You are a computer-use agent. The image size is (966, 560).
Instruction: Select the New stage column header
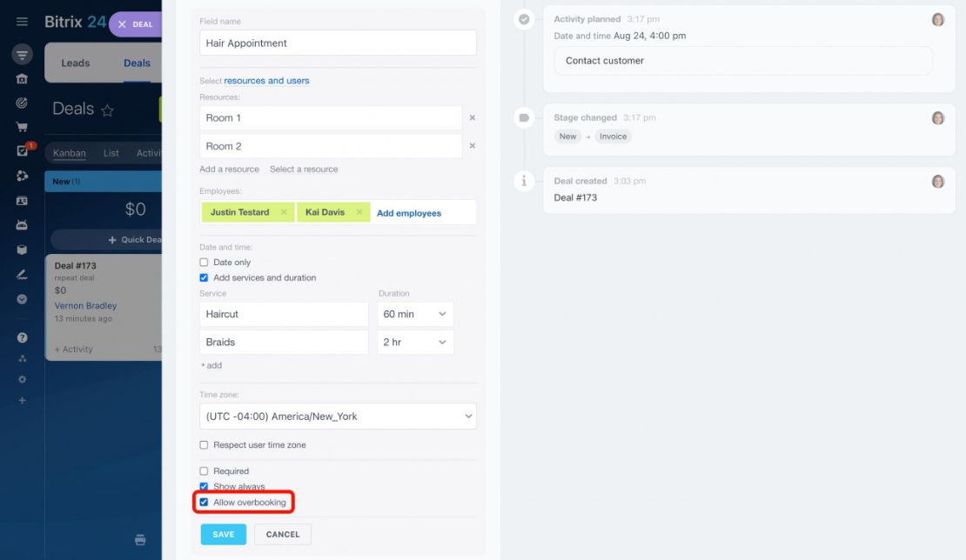pos(103,182)
